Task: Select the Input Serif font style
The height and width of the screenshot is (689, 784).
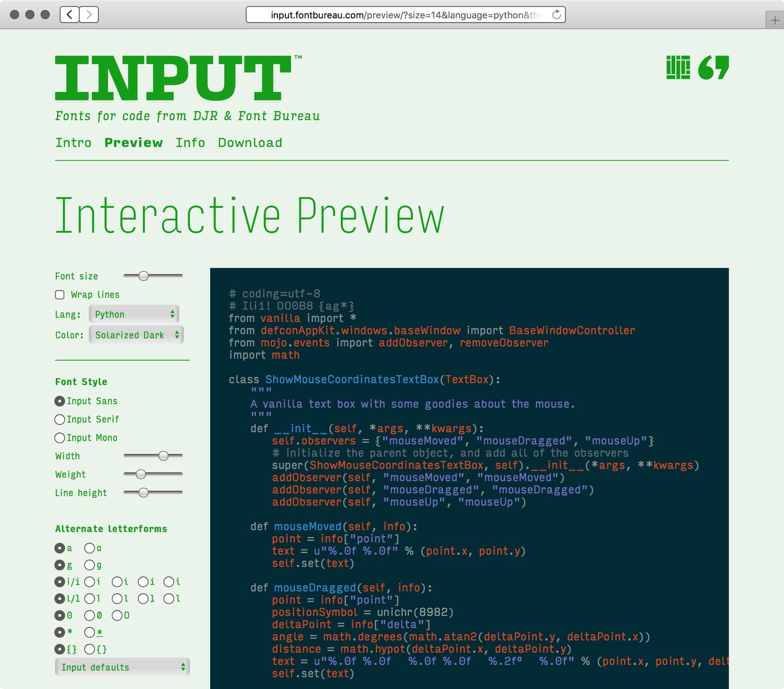Action: [x=60, y=419]
